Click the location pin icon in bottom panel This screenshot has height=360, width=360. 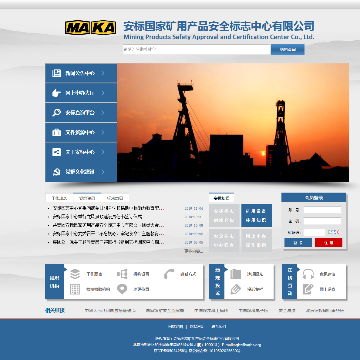122,289
